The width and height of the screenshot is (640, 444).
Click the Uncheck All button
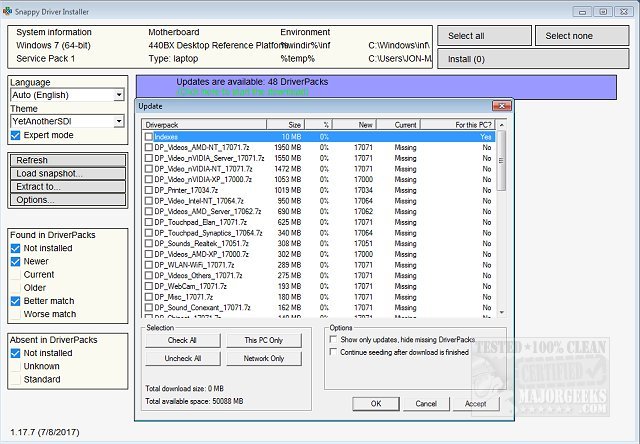(182, 358)
